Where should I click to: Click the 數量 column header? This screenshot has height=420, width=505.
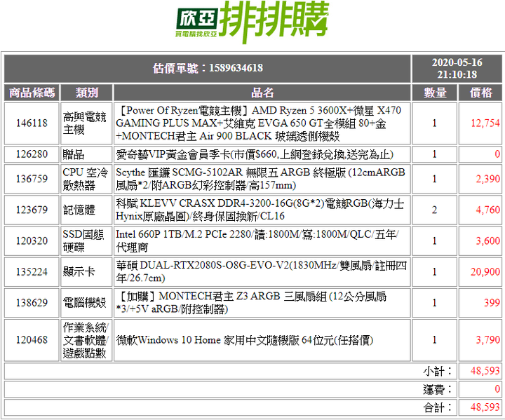(435, 93)
